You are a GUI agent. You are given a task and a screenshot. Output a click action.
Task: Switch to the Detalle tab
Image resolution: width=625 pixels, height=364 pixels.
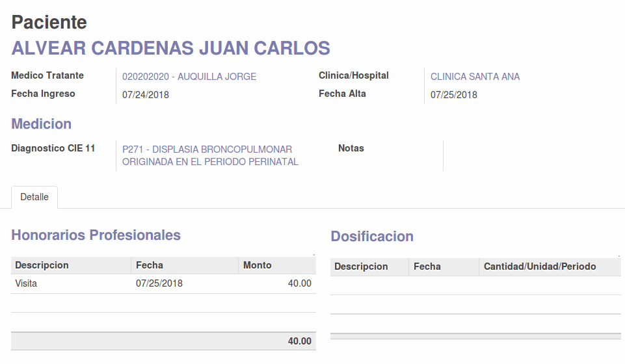[x=34, y=197]
